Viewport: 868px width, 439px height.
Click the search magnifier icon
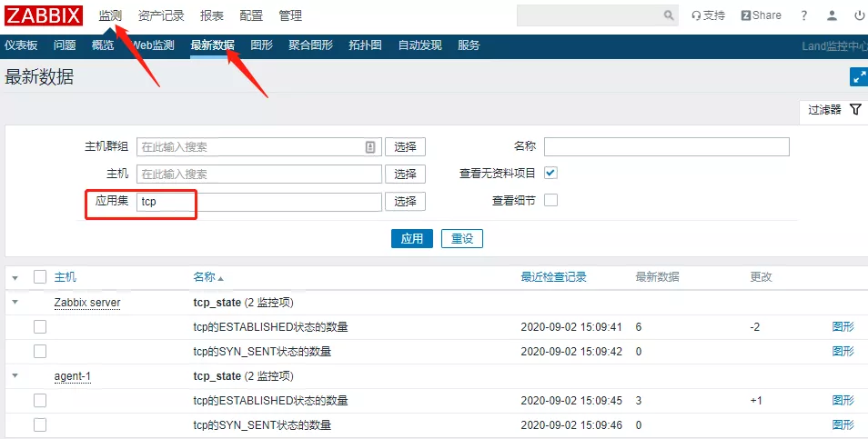(x=670, y=15)
